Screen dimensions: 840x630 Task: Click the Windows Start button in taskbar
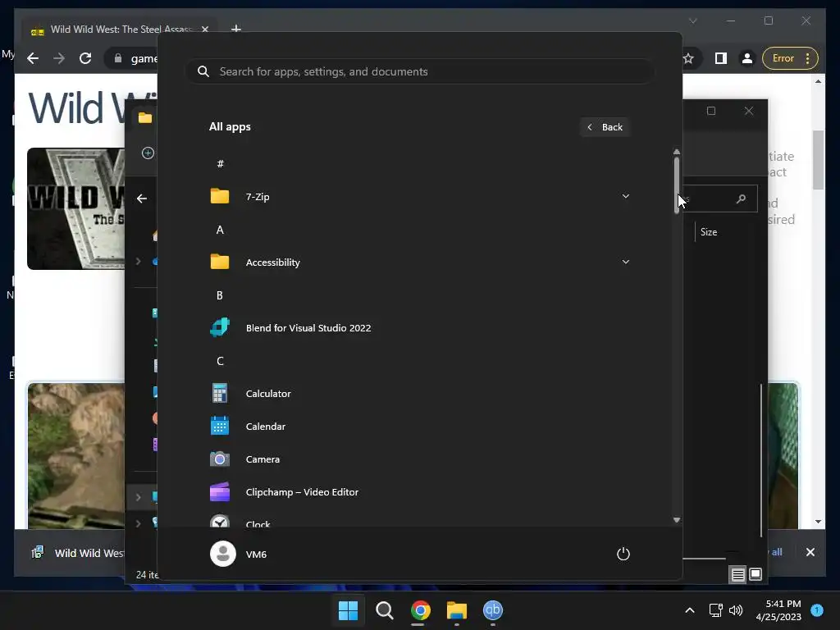click(x=348, y=610)
